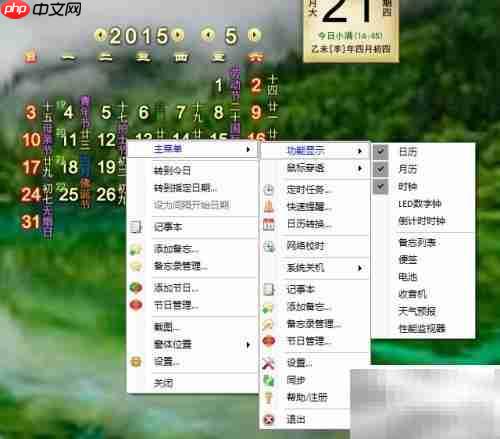
Task: Click the year 2015 heading
Action: (x=139, y=36)
